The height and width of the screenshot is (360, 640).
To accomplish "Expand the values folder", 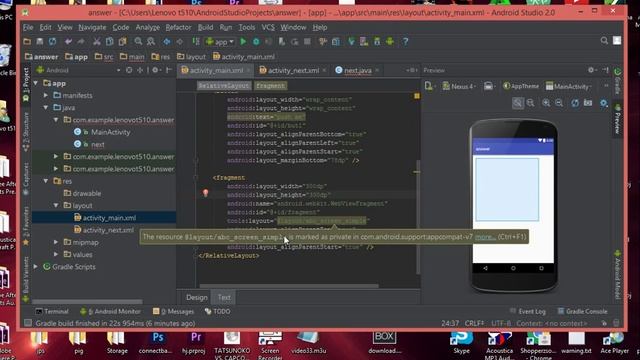I will point(56,255).
